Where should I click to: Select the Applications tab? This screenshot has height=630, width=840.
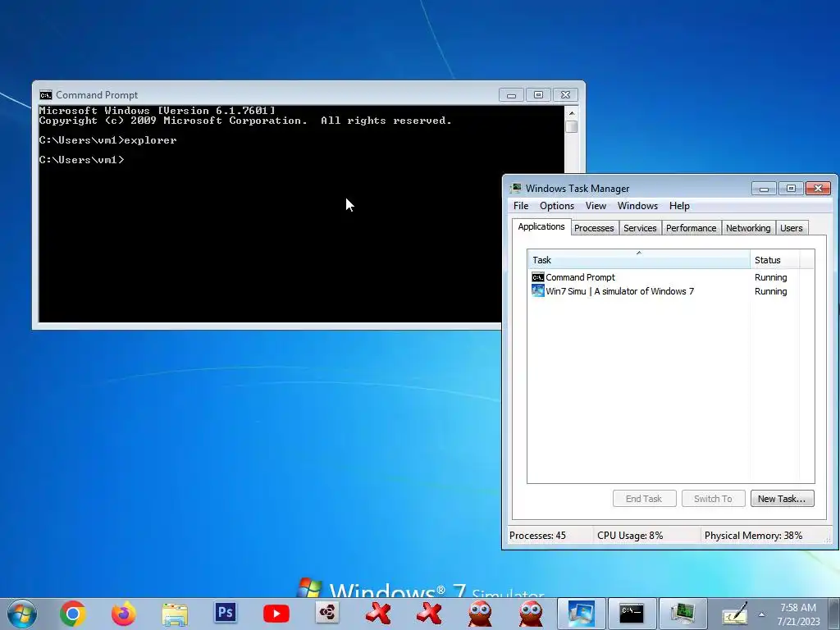tap(541, 226)
